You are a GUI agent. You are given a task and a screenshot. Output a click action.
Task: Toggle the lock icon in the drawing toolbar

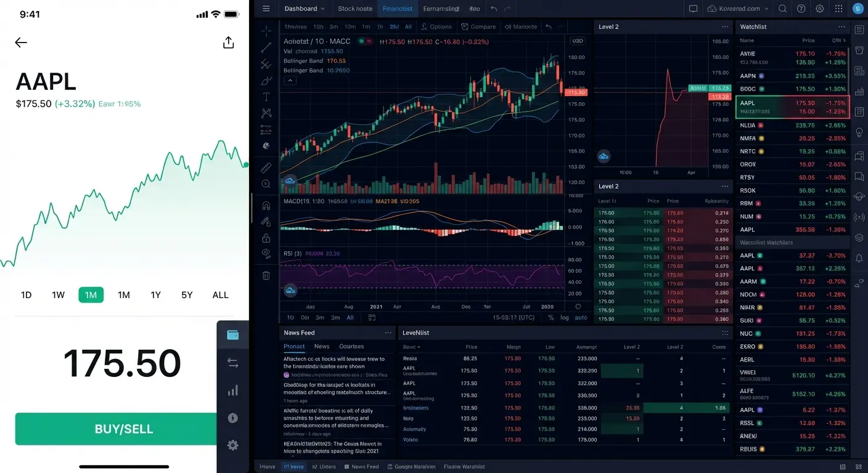coord(266,238)
